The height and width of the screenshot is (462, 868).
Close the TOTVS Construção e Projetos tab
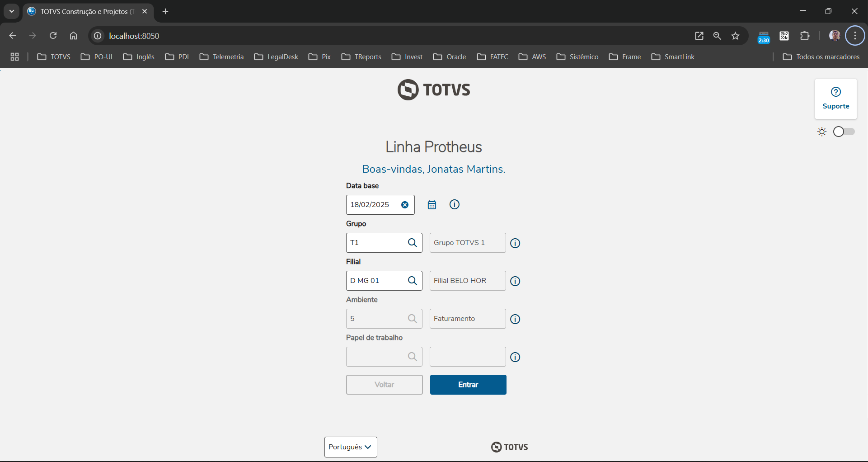click(145, 11)
